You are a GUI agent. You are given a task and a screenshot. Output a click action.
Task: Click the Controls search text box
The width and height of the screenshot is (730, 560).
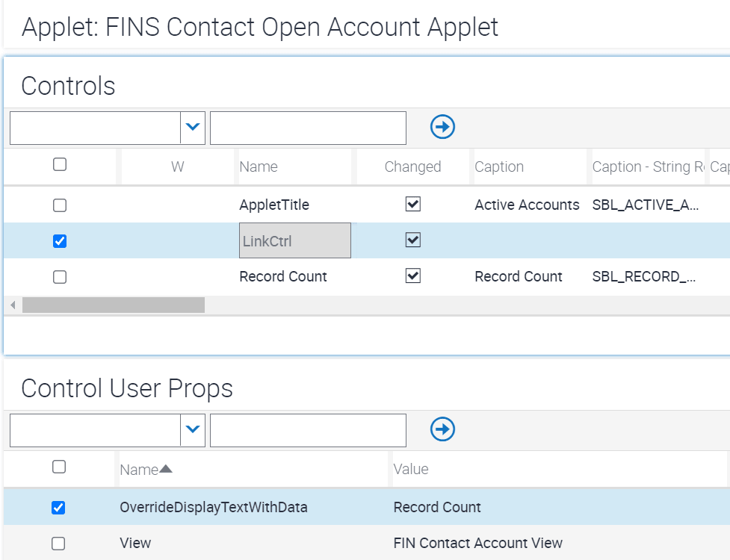click(x=308, y=128)
